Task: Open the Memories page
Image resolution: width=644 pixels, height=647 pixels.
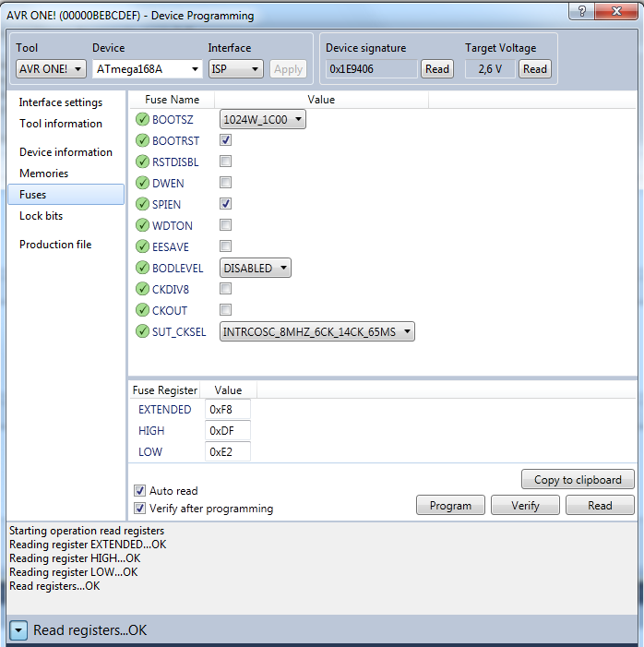Action: click(43, 174)
